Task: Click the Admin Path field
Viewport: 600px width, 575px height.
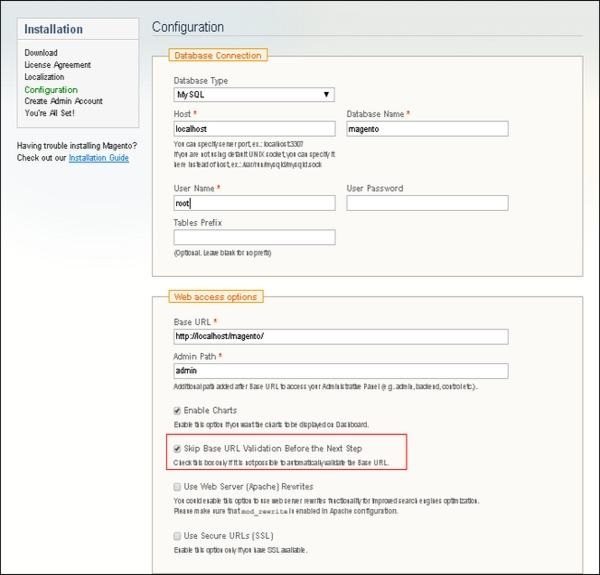Action: point(341,371)
